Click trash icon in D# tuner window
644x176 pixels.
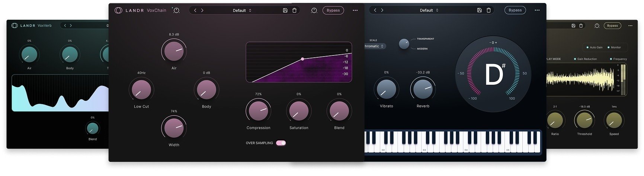(488, 10)
